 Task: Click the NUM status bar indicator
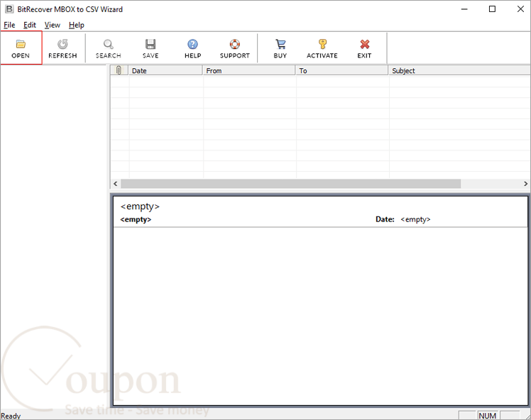[488, 416]
